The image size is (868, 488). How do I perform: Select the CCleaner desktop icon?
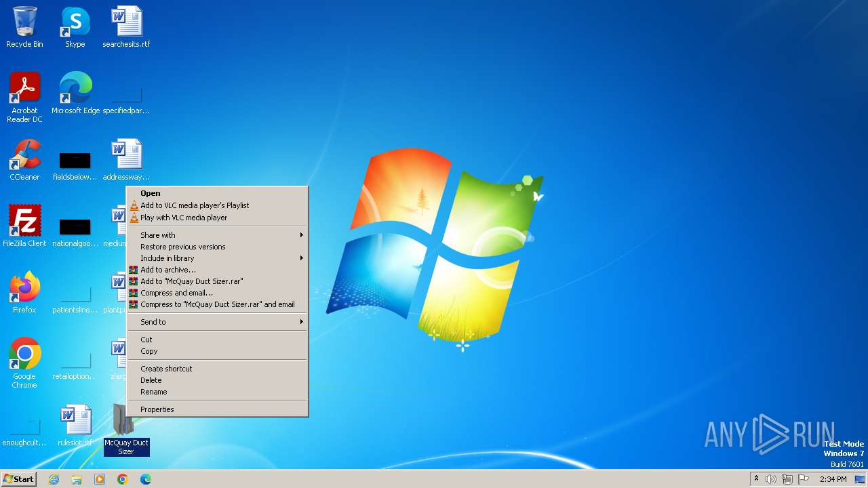point(24,160)
